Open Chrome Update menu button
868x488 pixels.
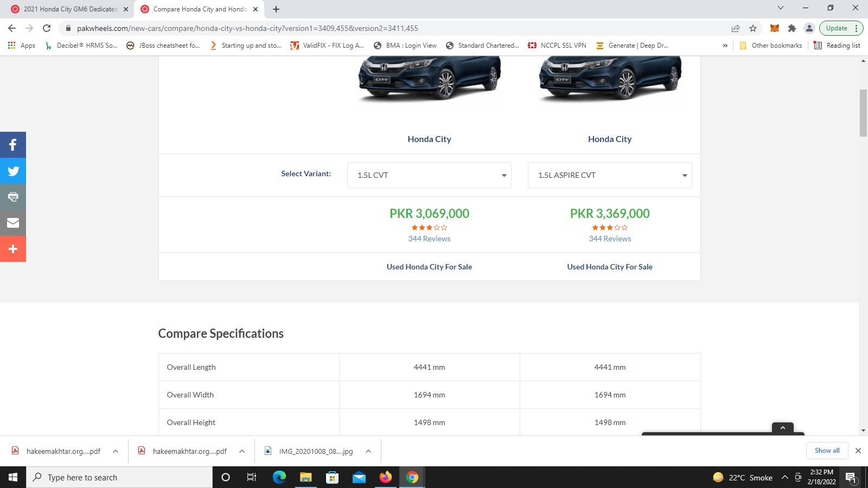(x=841, y=28)
